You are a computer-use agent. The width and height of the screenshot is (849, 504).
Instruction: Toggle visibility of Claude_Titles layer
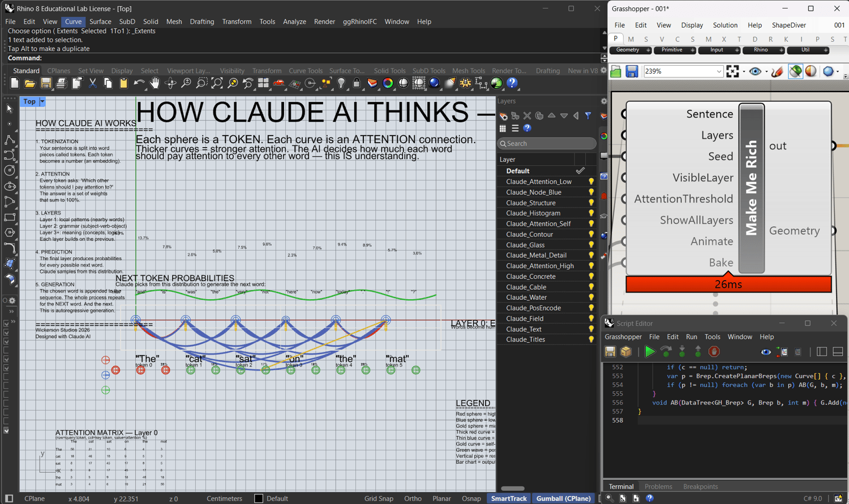pyautogui.click(x=591, y=339)
